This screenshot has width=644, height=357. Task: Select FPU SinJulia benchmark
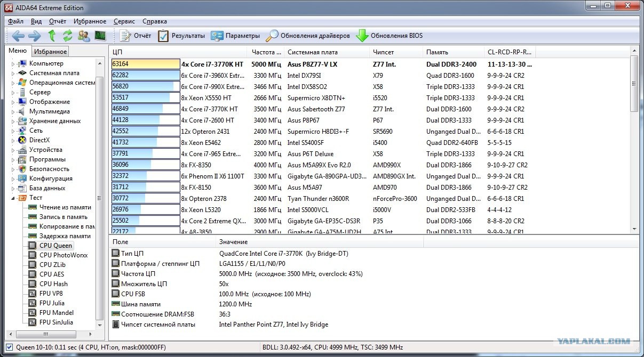56,322
